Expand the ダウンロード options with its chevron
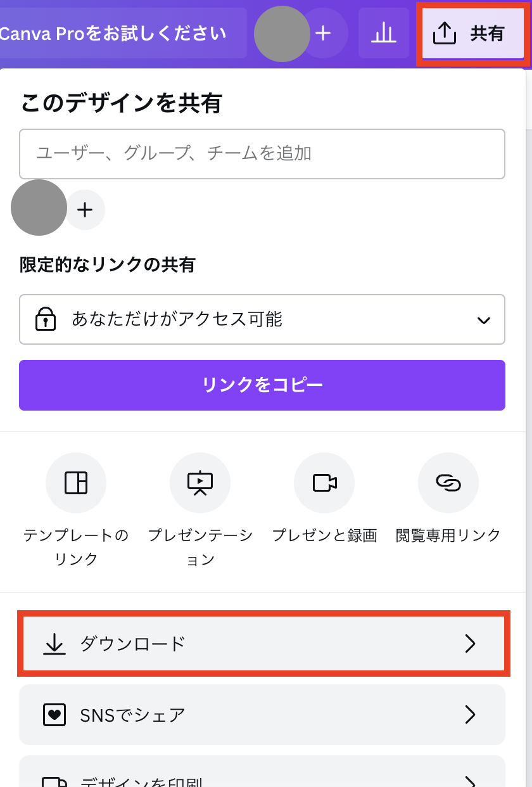 click(x=471, y=644)
